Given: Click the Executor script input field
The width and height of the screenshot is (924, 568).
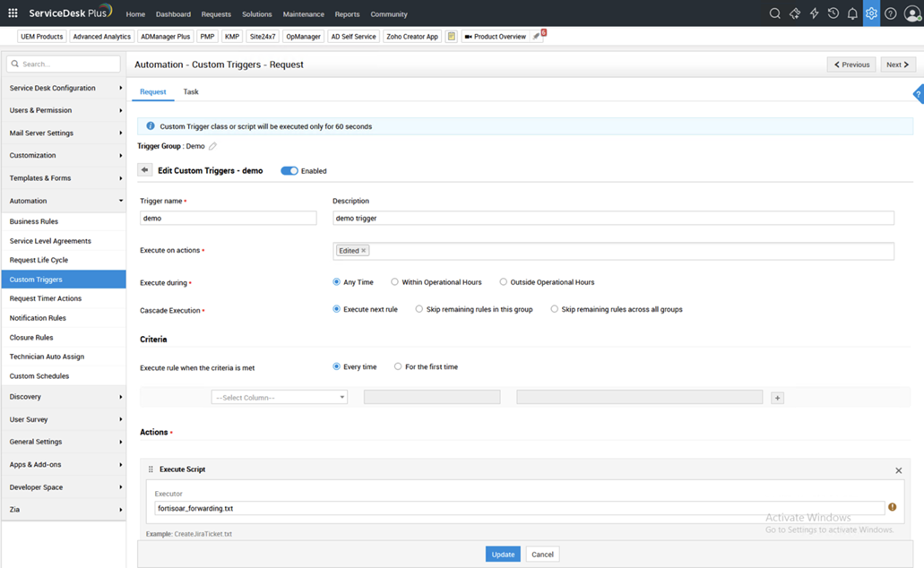Looking at the screenshot, I should pyautogui.click(x=518, y=508).
